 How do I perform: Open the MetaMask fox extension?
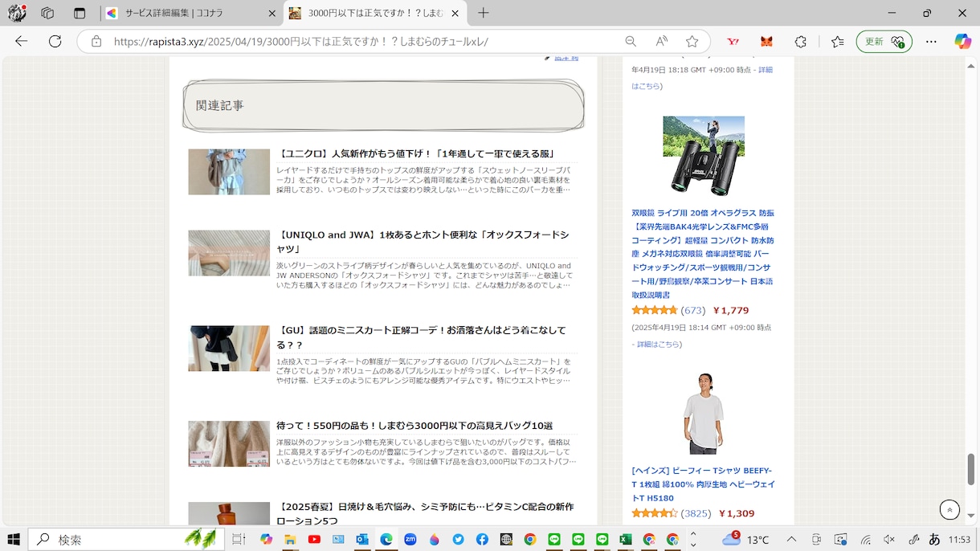point(766,41)
